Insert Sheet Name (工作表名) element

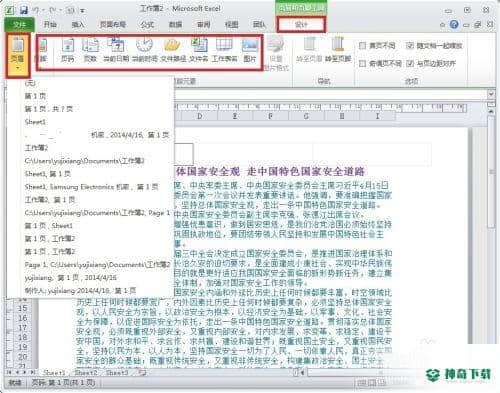click(x=224, y=50)
